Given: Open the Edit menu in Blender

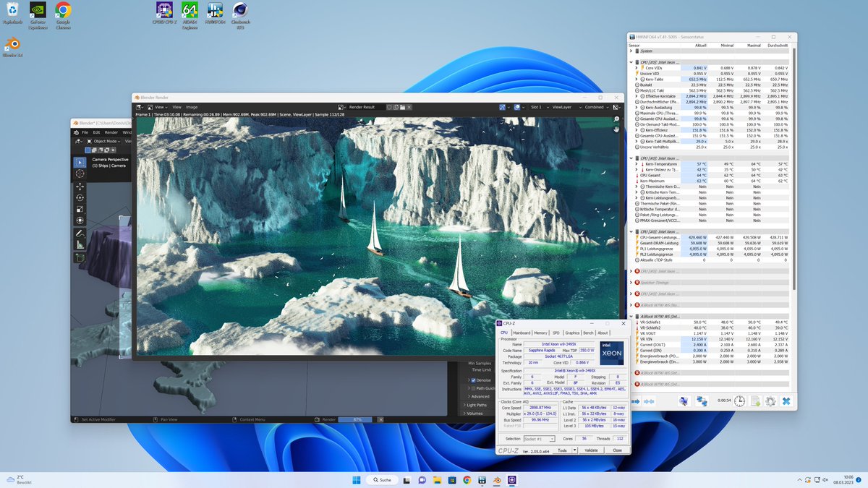Looking at the screenshot, I should (x=95, y=132).
